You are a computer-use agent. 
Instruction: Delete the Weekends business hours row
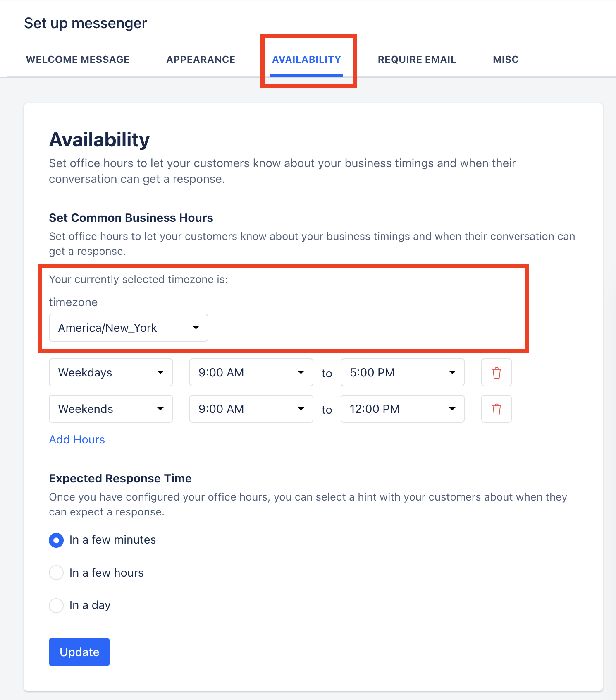click(496, 409)
